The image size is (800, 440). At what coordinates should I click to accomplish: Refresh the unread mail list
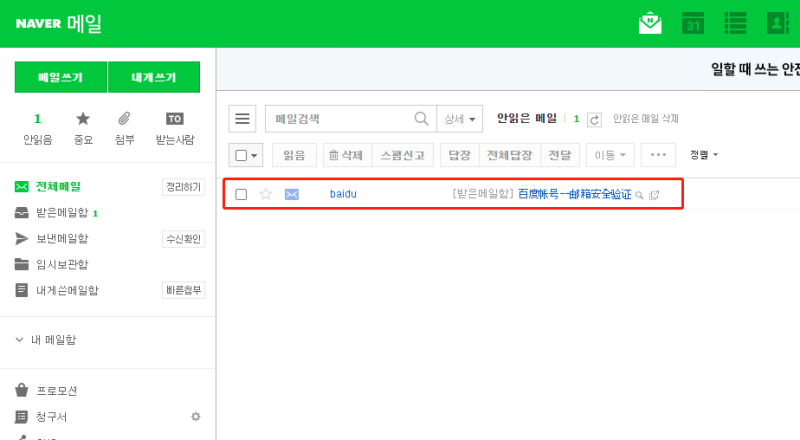(594, 119)
